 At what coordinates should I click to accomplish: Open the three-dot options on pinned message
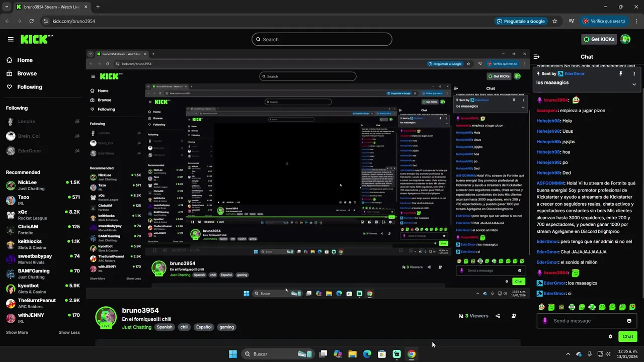tap(634, 73)
